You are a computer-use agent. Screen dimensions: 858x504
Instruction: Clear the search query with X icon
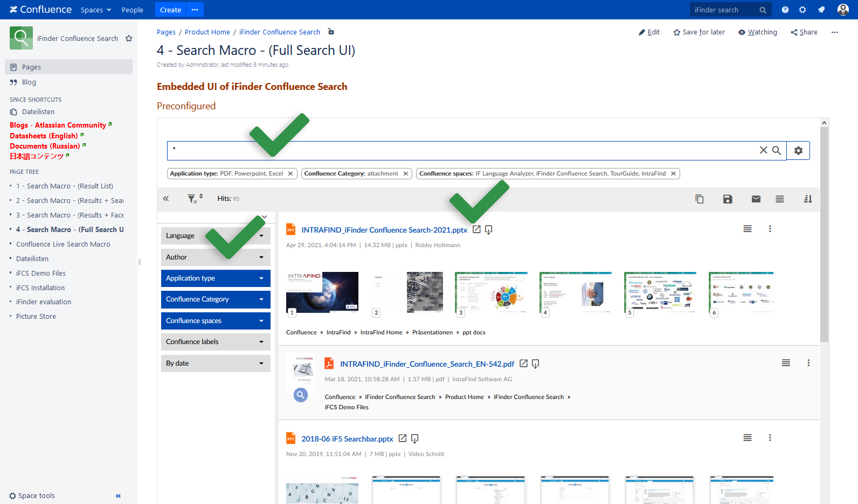coord(764,150)
